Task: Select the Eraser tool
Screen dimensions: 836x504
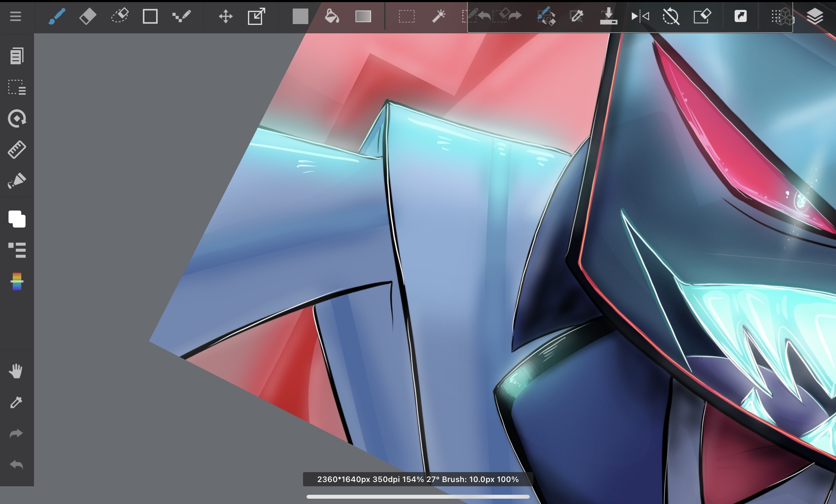Action: (x=88, y=16)
